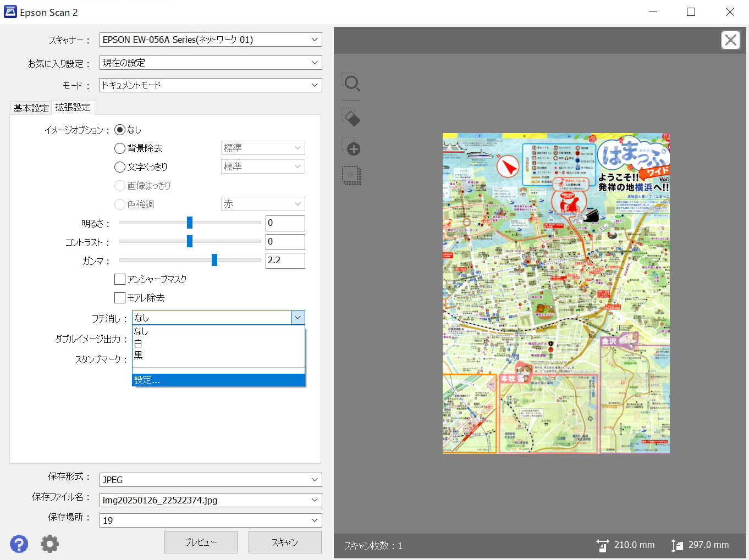This screenshot has height=560, width=749.
Task: Click the Epson Scan 2 title icon
Action: [10, 12]
